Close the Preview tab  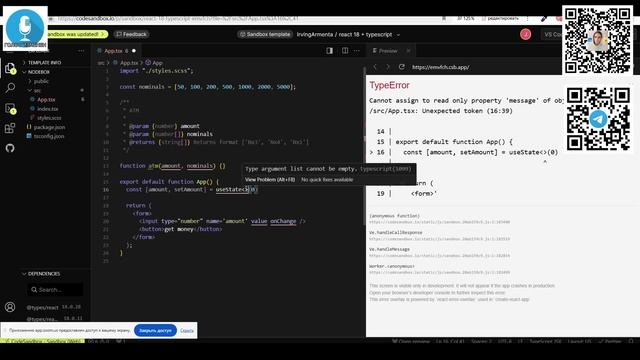[408, 51]
